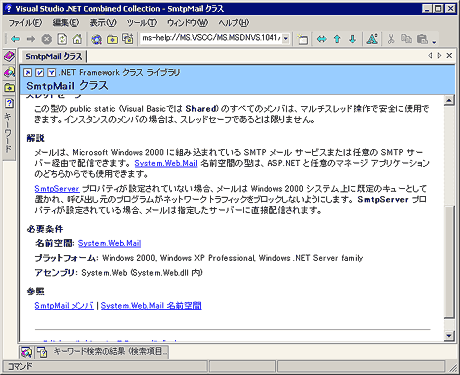Open the ウィンドウ menu
This screenshot has width=460, height=375.
187,23
